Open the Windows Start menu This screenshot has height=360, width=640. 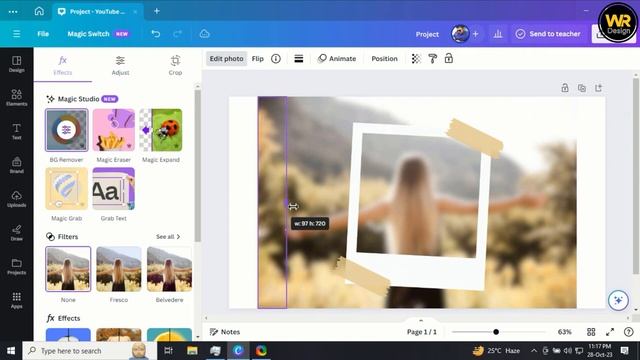(x=11, y=351)
